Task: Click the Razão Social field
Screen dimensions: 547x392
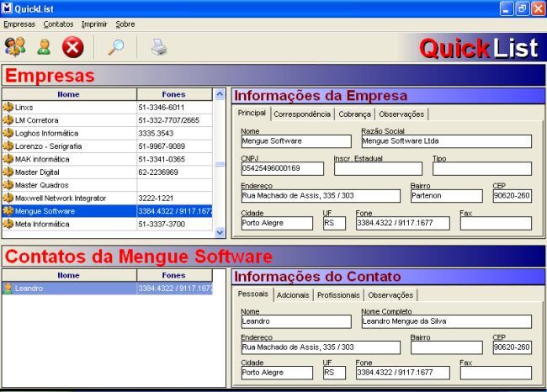Action: point(447,141)
